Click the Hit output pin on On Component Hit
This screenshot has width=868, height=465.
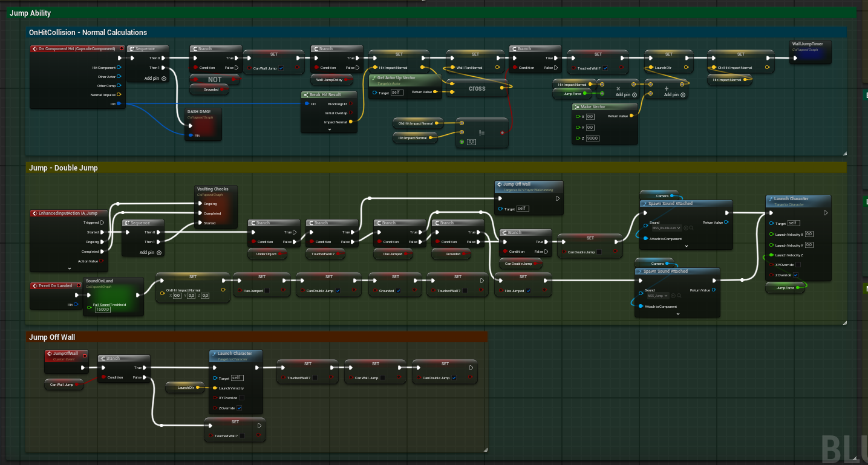point(119,104)
